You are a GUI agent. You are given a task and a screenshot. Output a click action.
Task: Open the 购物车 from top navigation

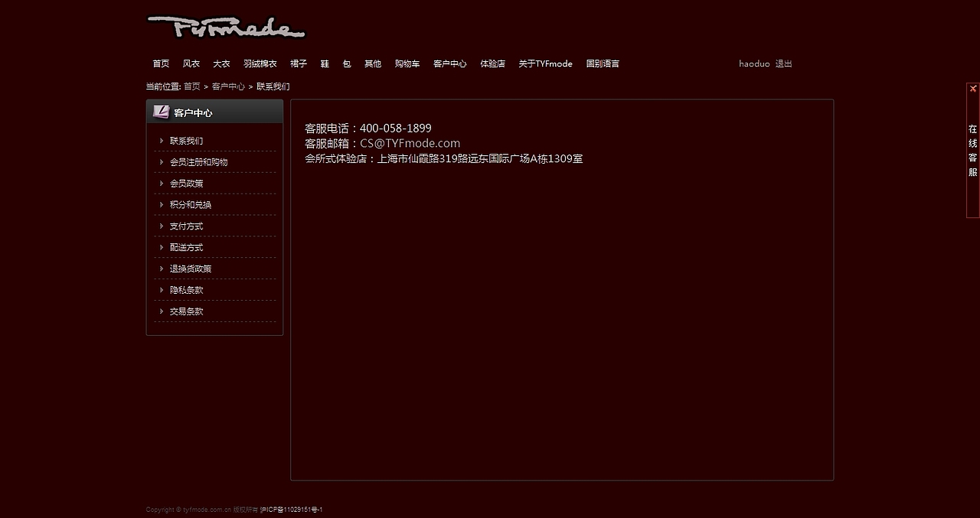coord(407,64)
